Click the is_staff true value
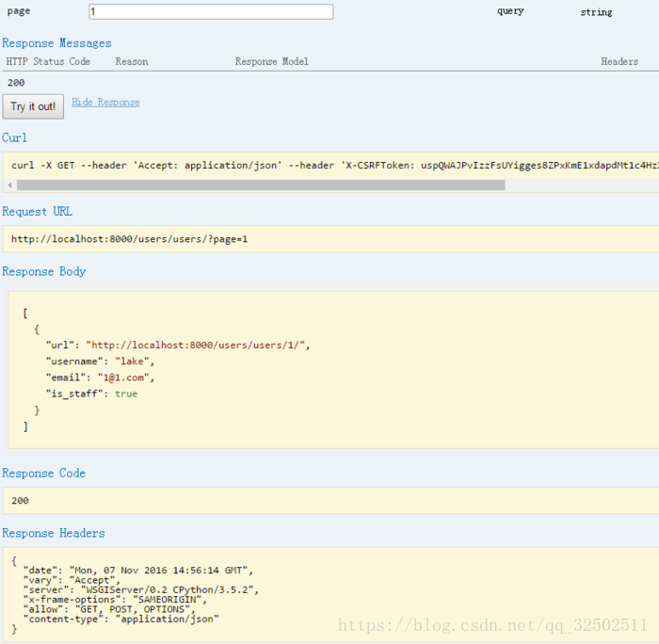The width and height of the screenshot is (659, 644). click(126, 394)
